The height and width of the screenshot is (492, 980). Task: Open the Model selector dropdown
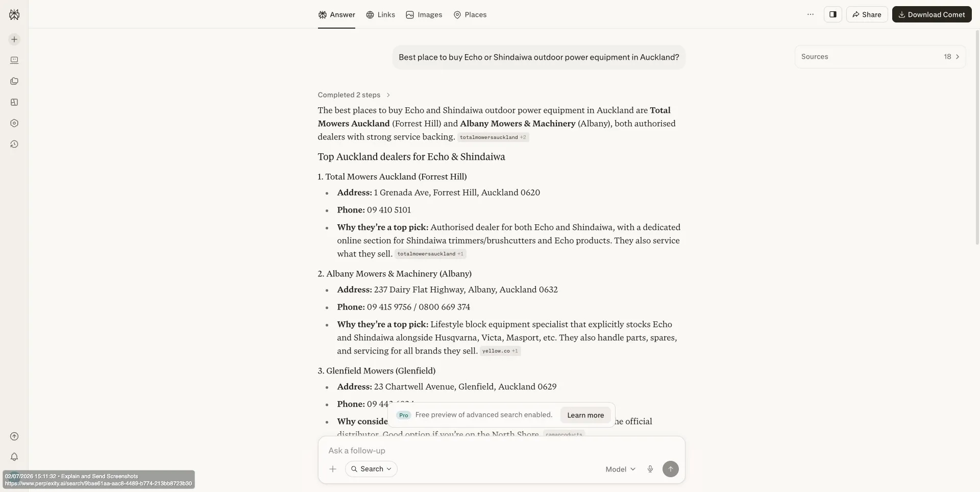[620, 469]
